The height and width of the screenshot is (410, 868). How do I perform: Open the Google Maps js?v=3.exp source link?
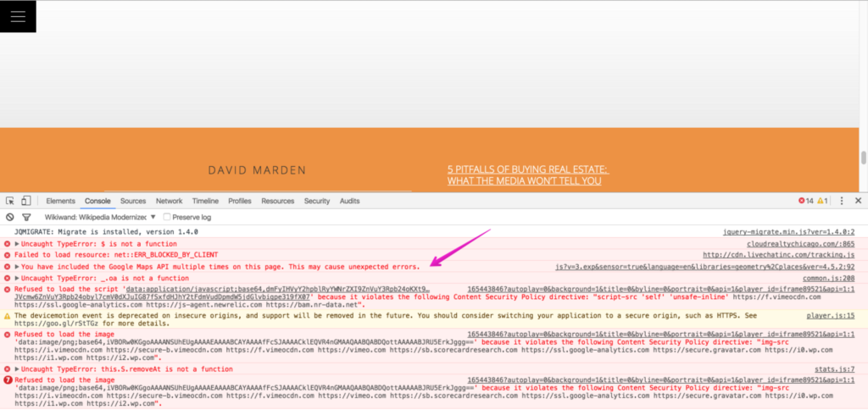[x=705, y=267]
